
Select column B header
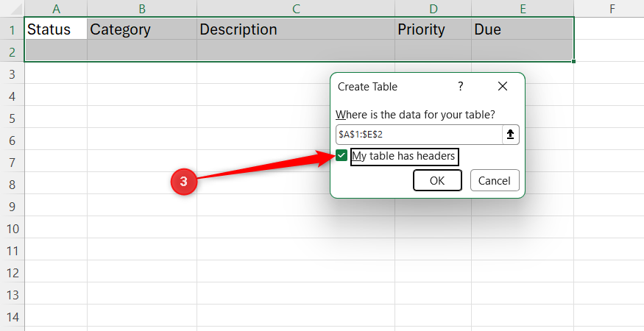coord(142,8)
